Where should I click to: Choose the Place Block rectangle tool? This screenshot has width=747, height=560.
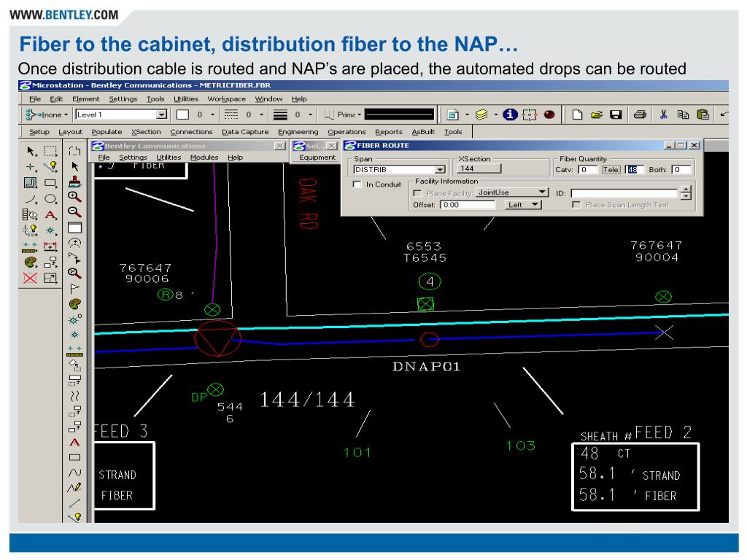(50, 183)
